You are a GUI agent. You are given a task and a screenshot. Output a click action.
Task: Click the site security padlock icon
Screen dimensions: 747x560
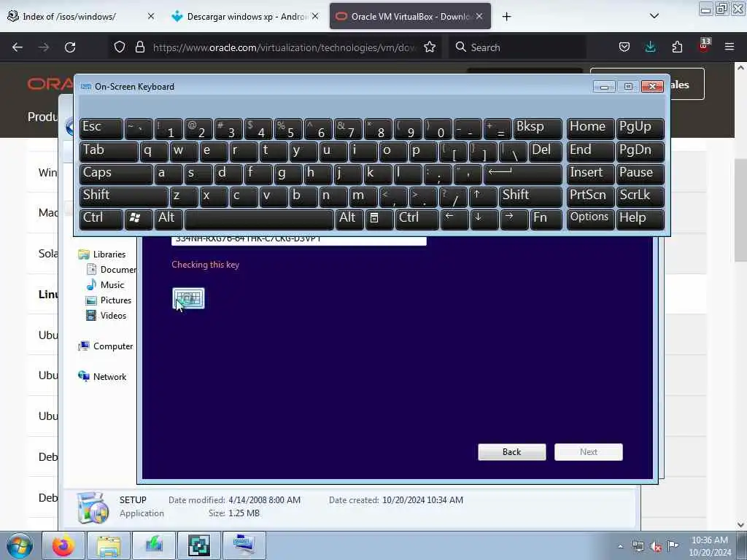click(x=139, y=47)
